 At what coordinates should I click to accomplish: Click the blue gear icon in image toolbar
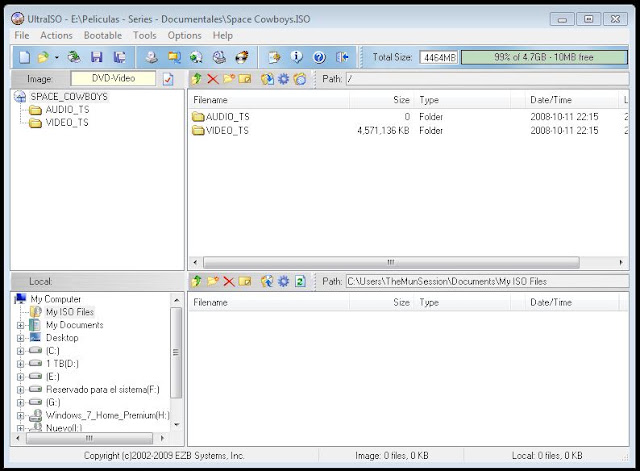283,78
